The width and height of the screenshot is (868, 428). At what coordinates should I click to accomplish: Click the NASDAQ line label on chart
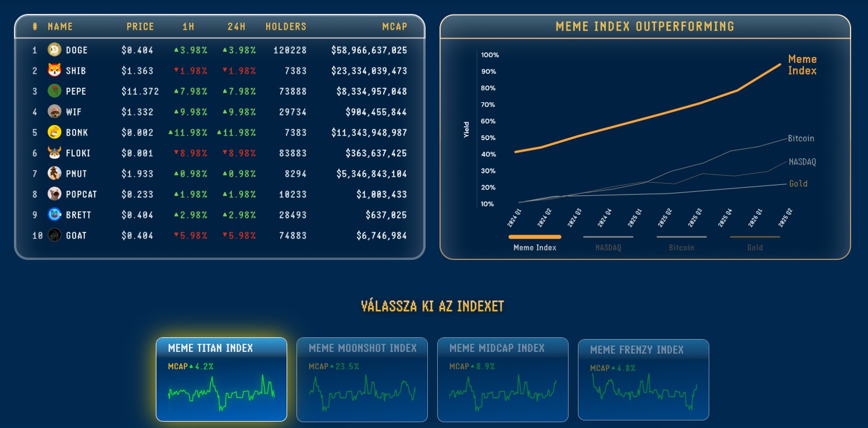802,162
